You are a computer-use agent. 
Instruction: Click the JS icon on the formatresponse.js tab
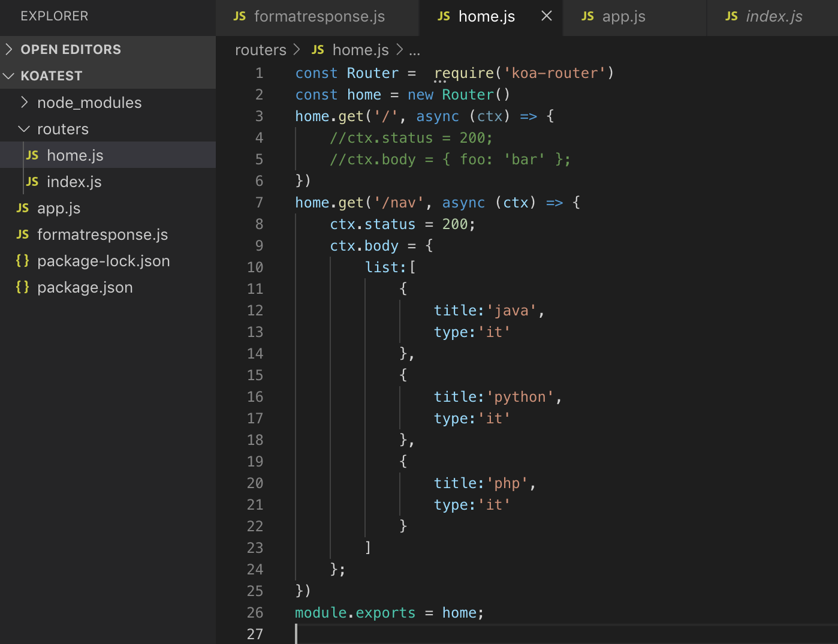[x=240, y=17]
